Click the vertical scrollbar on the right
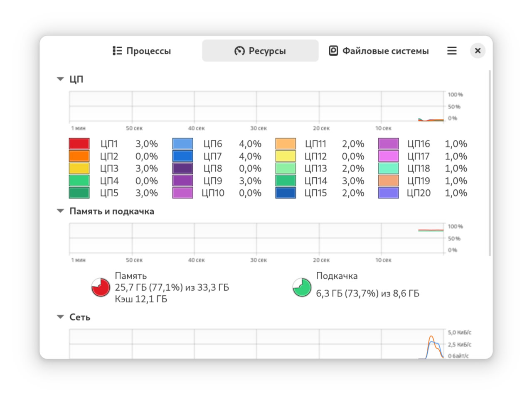The image size is (532, 402). coord(490,163)
